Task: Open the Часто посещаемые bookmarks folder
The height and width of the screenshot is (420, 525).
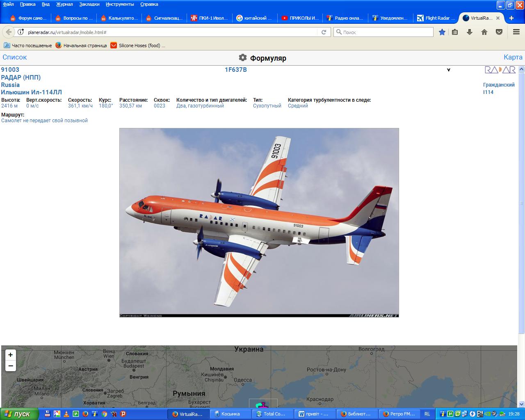Action: [x=28, y=46]
